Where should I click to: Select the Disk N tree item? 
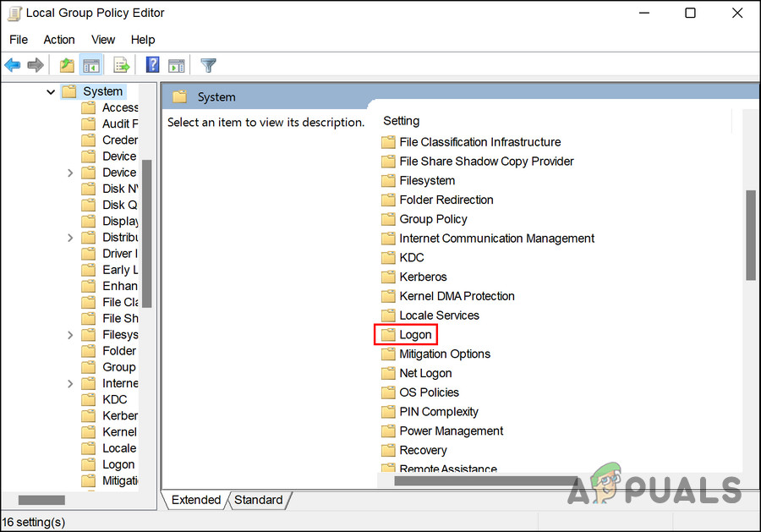[120, 189]
